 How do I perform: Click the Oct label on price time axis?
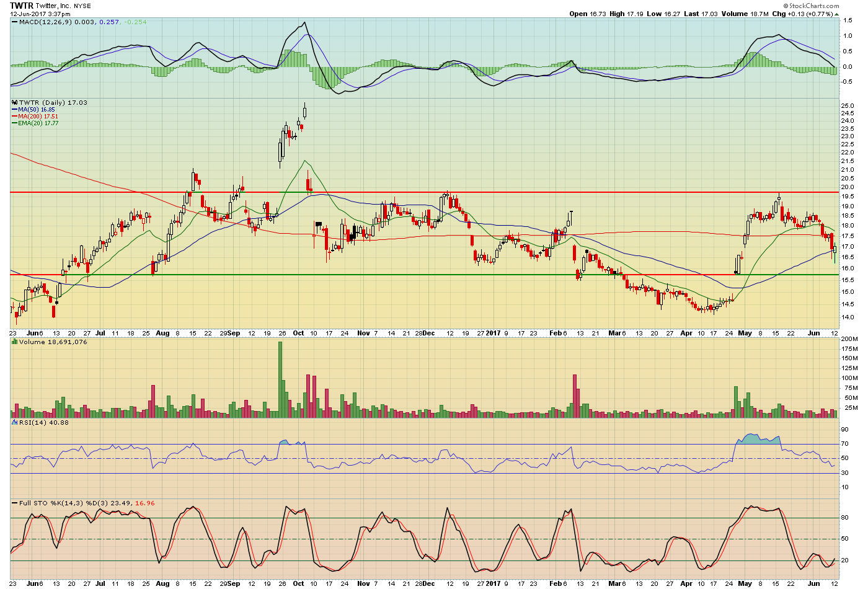299,333
